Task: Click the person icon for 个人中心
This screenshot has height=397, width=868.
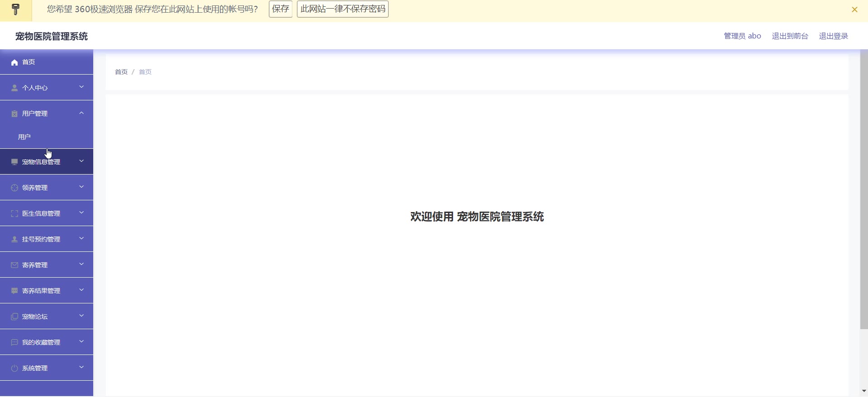Action: tap(14, 88)
